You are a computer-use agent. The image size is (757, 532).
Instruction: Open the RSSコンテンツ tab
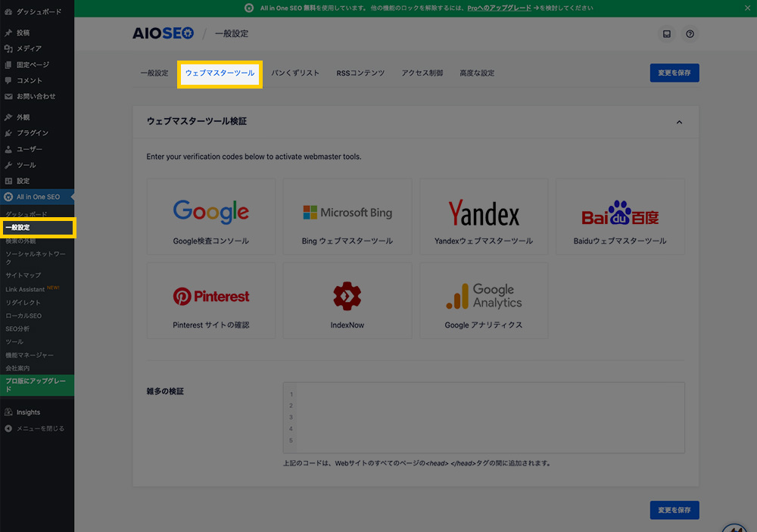360,73
